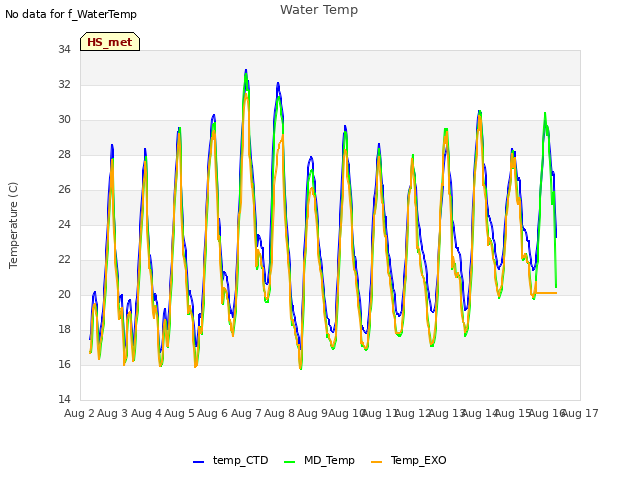
Task: Click the Aug 9 x-axis label
Action: [312, 413]
